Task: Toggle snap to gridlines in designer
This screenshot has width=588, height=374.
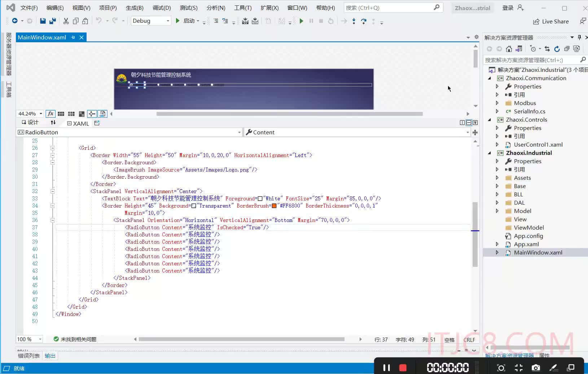Action: (71, 114)
